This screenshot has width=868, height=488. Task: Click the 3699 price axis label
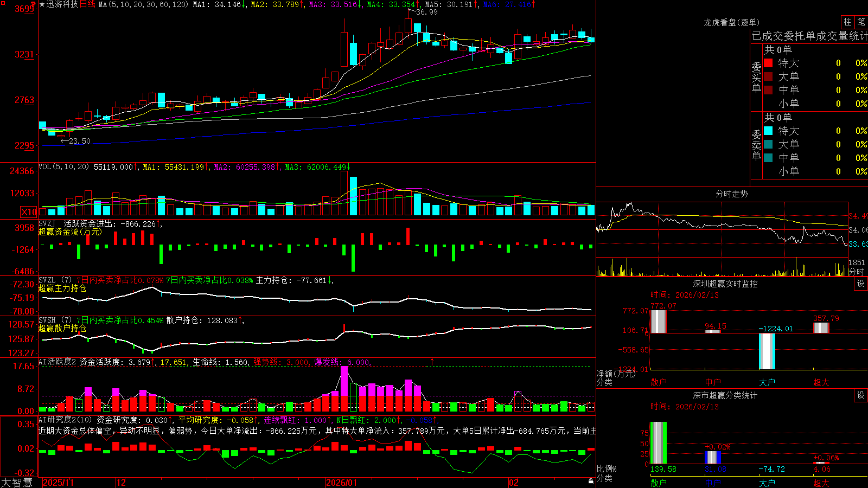click(x=24, y=9)
